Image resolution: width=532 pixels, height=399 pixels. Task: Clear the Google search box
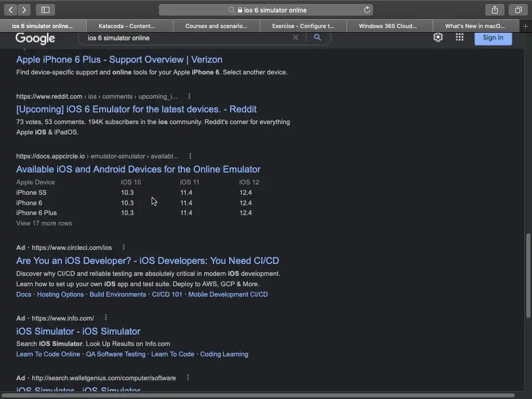coord(296,37)
